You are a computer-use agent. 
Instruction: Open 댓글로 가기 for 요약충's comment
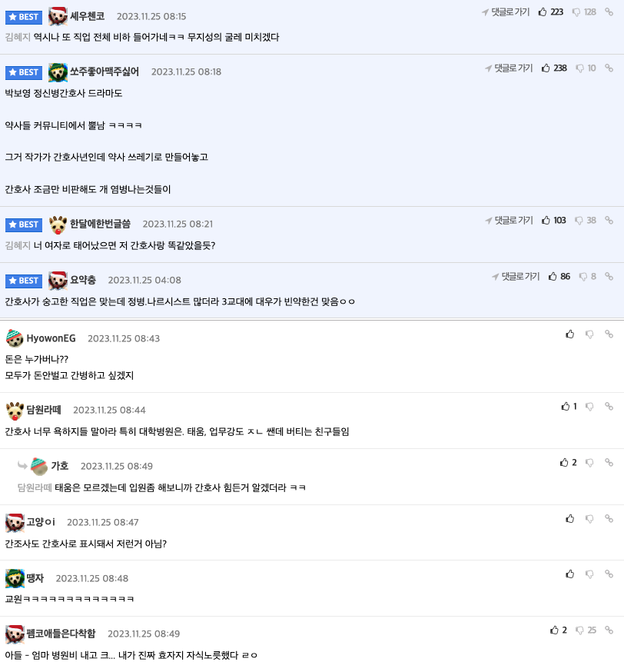coord(516,277)
